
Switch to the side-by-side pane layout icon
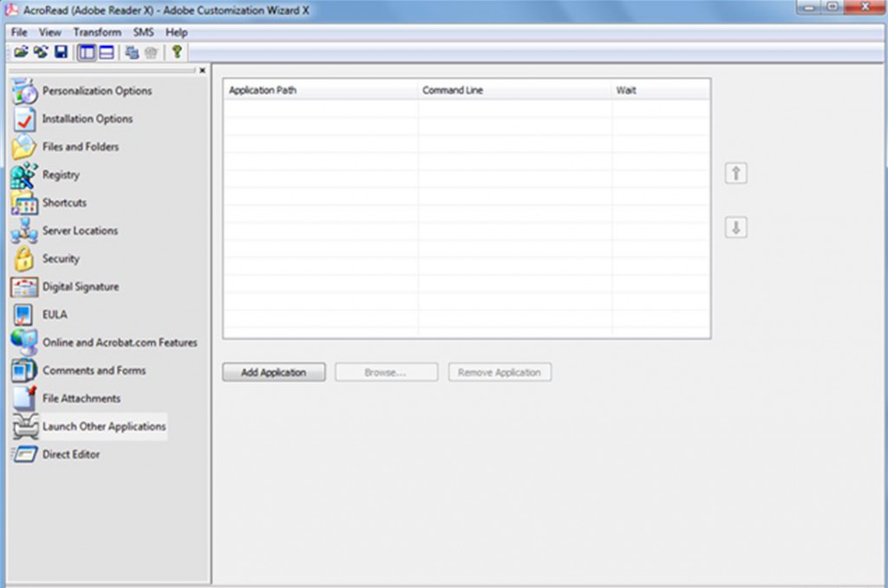coord(87,53)
